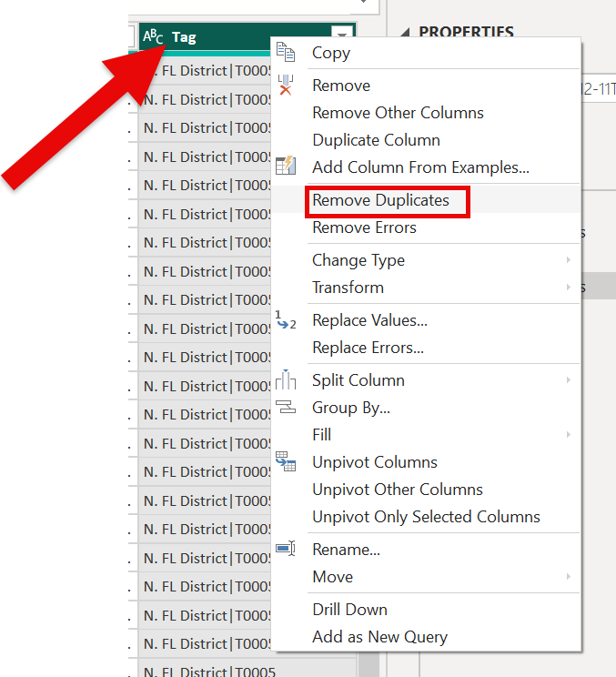The image size is (616, 677).
Task: Select Duplicate Column option
Action: [376, 140]
